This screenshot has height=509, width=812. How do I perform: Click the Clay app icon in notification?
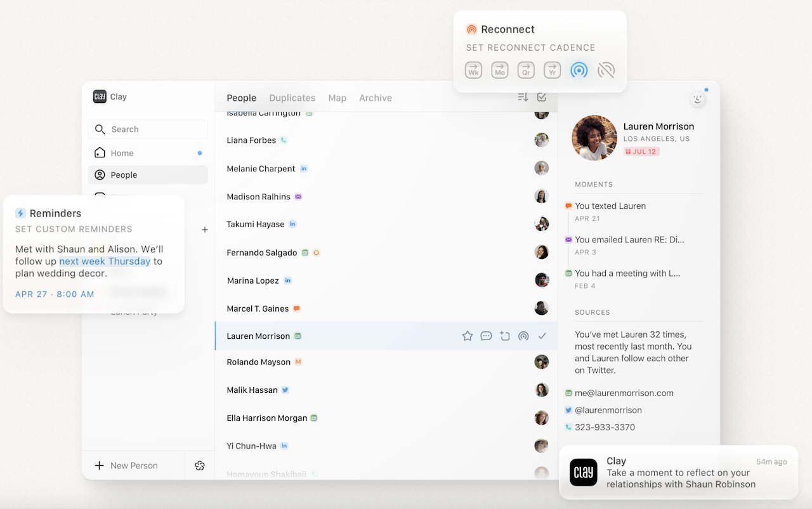click(x=583, y=472)
